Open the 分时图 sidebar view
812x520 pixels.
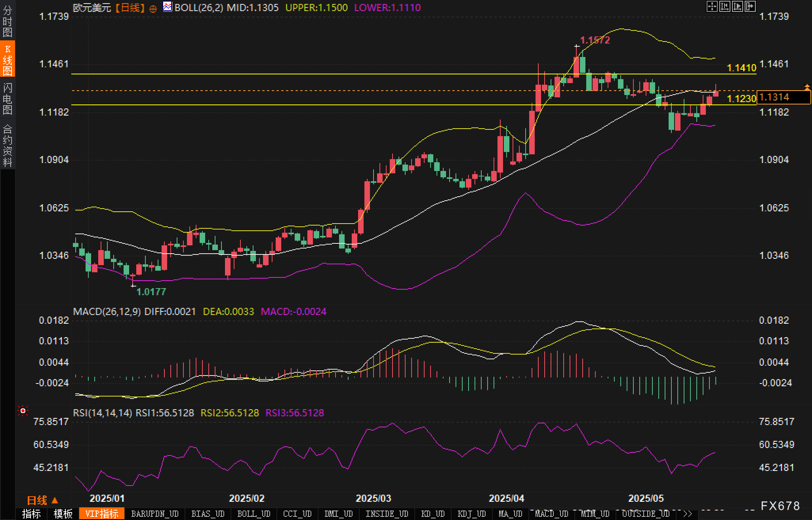coord(8,21)
